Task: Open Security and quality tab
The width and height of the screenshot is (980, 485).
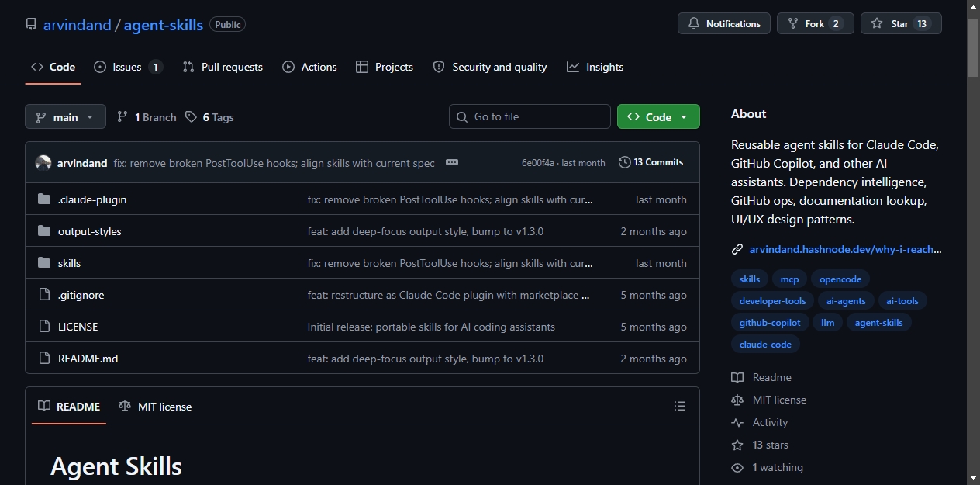Action: (490, 67)
